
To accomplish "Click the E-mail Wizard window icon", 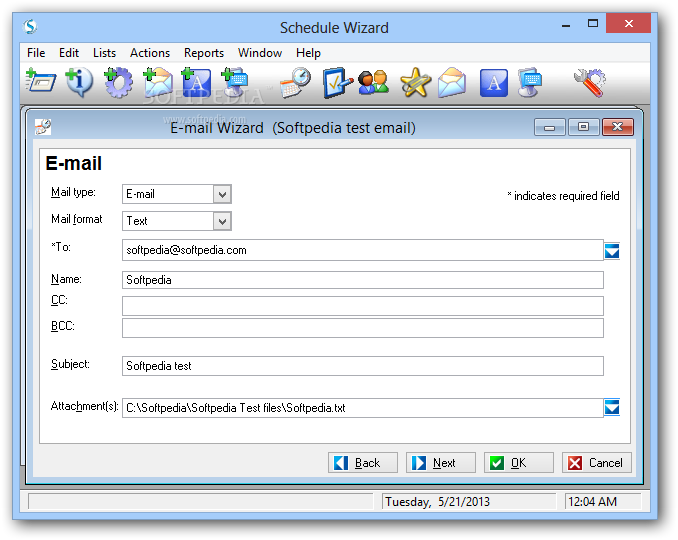I will [x=43, y=127].
